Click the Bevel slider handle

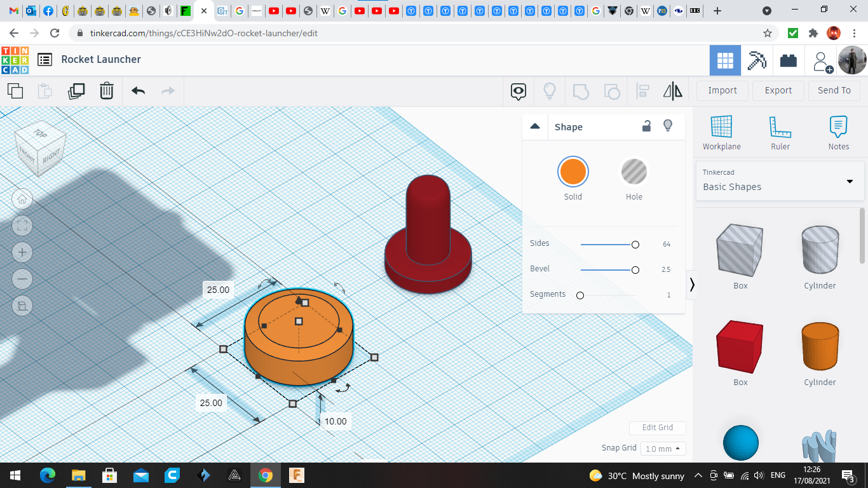[x=635, y=270]
